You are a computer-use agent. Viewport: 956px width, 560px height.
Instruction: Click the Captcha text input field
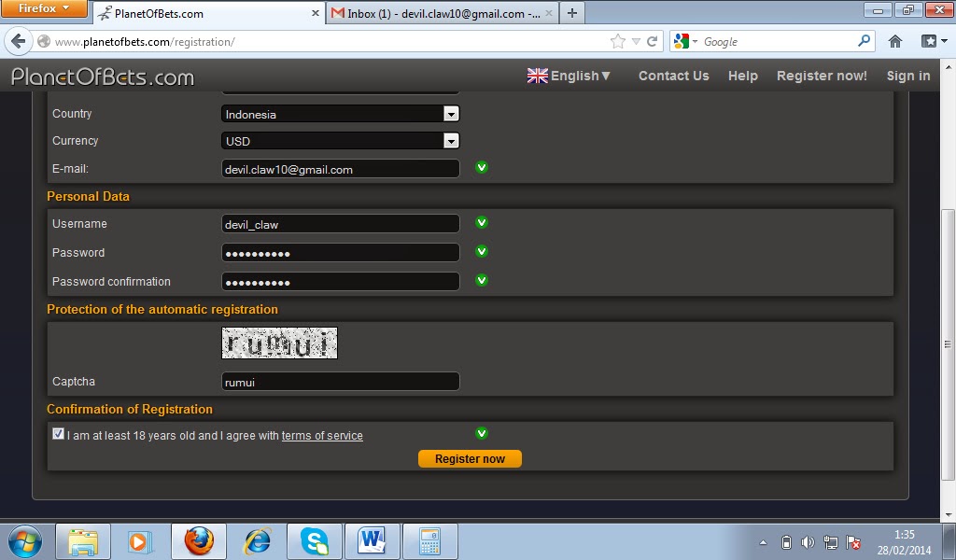click(340, 382)
